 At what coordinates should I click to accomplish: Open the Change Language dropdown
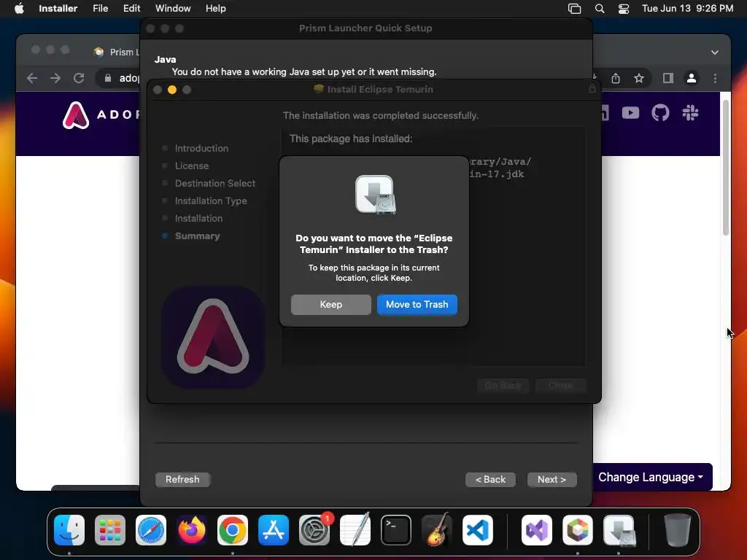pos(650,477)
